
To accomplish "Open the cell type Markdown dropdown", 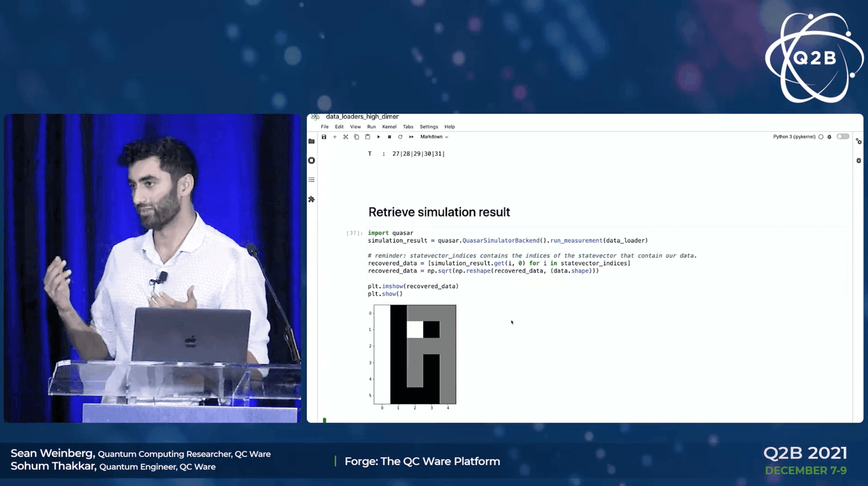I will point(434,137).
